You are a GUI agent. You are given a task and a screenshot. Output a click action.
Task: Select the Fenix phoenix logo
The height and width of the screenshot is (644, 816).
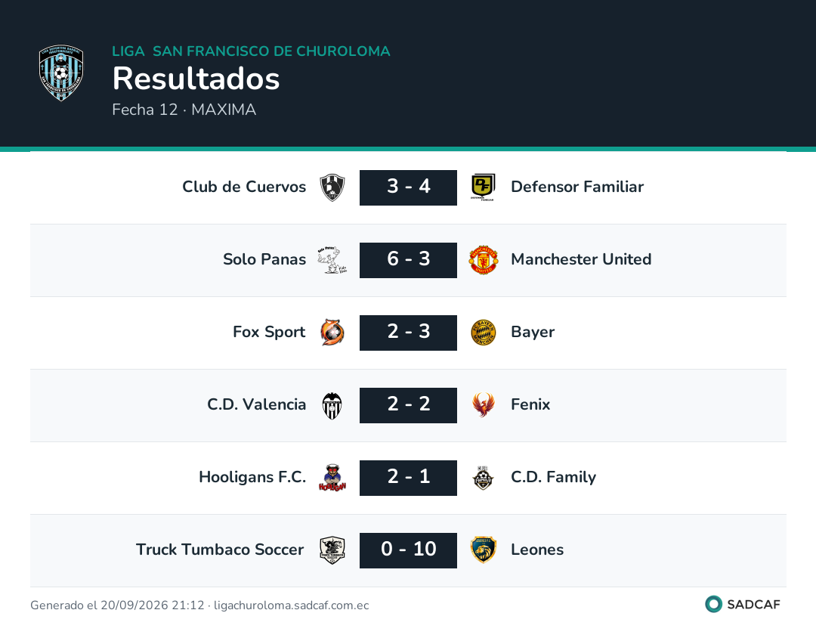(x=483, y=405)
